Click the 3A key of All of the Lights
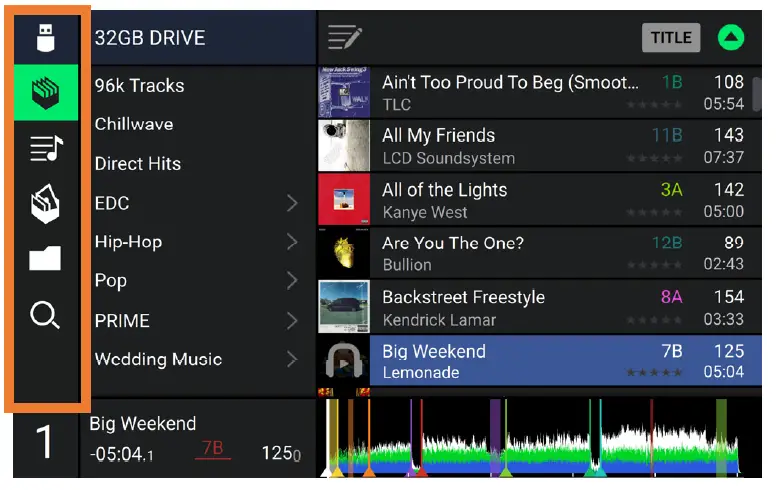This screenshot has height=490, width=778. point(672,189)
